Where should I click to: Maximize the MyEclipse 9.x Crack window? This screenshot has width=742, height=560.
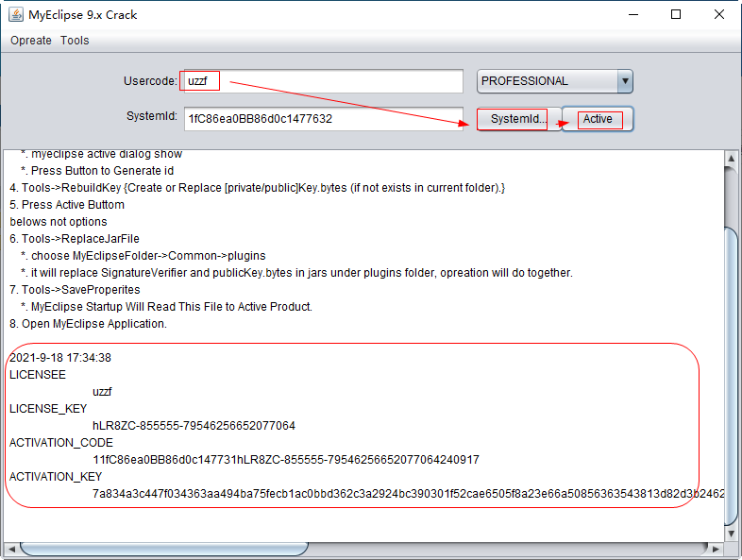point(676,14)
